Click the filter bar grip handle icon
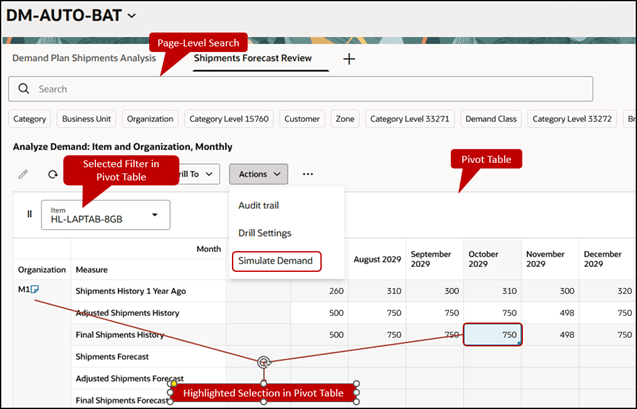The height and width of the screenshot is (409, 637). tap(29, 214)
